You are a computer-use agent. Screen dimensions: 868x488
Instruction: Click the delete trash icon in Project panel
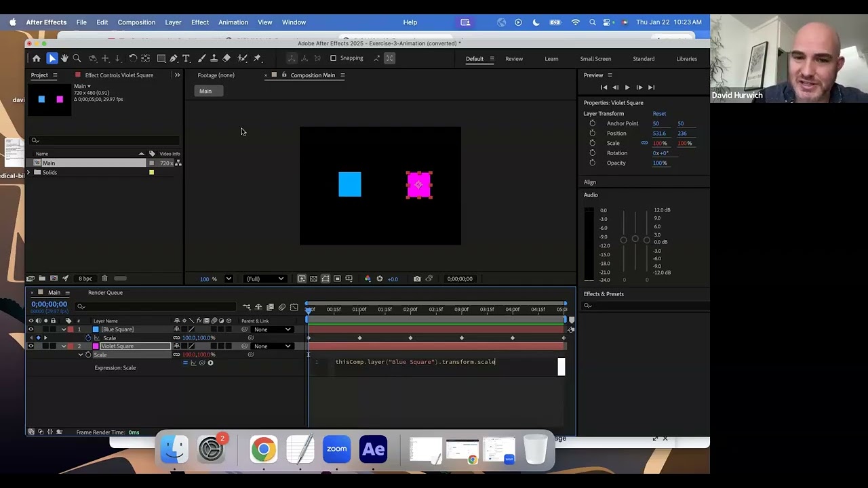(104, 279)
